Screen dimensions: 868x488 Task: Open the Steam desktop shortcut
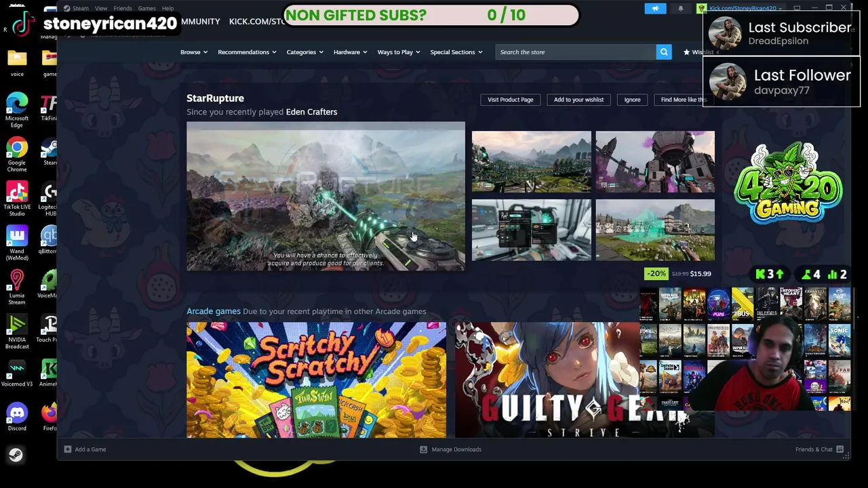pyautogui.click(x=50, y=152)
